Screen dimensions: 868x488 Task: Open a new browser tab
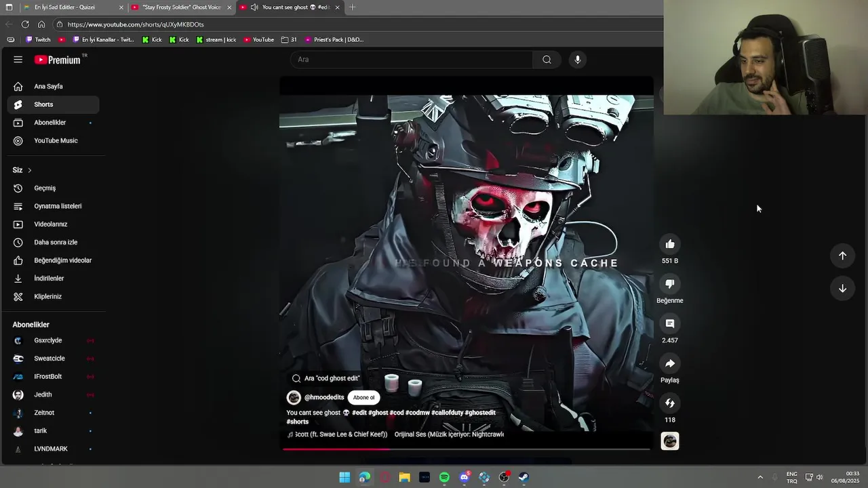pyautogui.click(x=353, y=7)
